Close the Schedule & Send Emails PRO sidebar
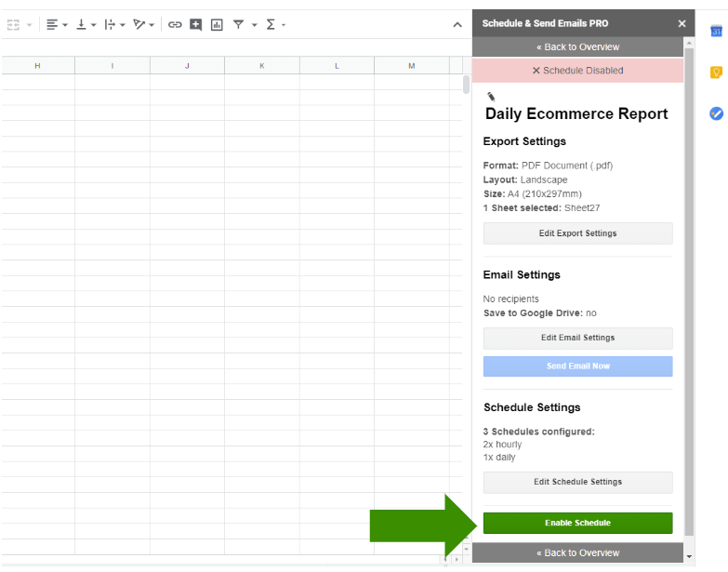Screen dimensions: 728x572 pyautogui.click(x=682, y=23)
